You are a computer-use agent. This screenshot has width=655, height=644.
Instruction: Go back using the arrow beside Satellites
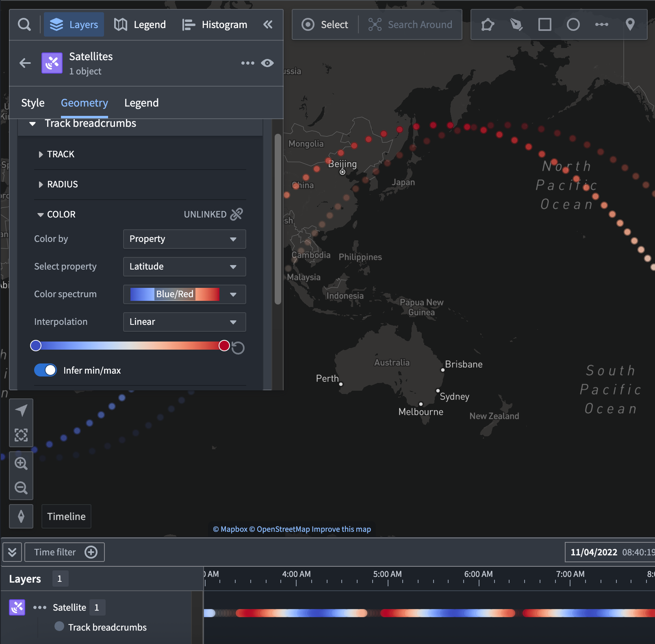25,63
